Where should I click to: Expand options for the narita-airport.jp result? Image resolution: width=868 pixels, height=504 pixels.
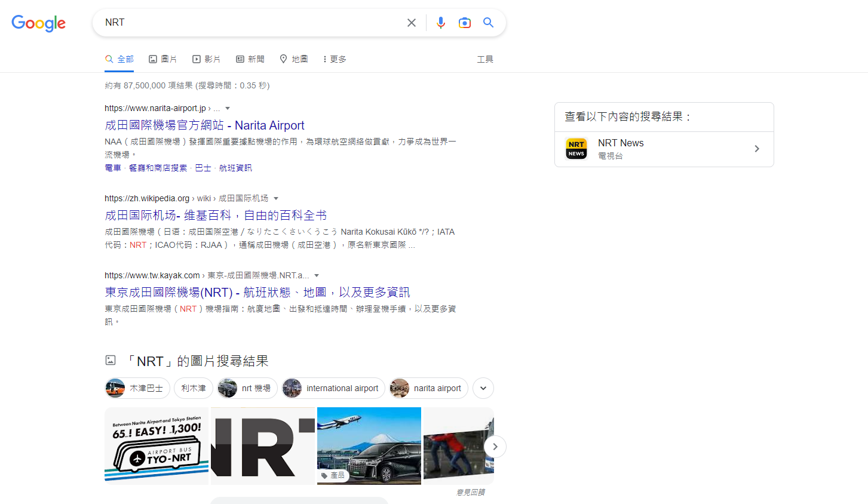coord(228,109)
